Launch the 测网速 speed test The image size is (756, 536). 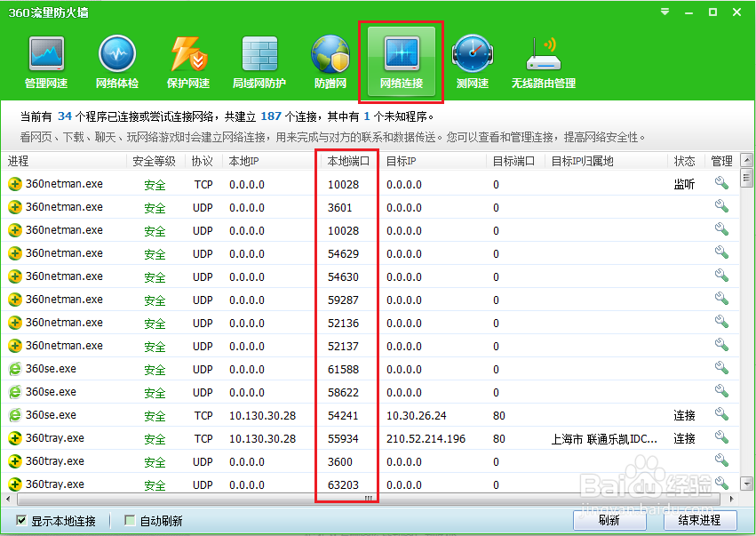pos(473,62)
